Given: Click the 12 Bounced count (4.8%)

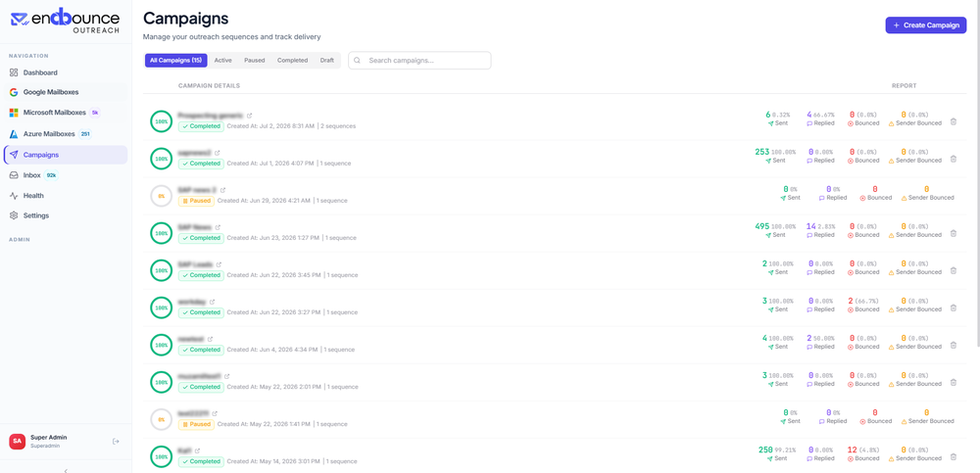Looking at the screenshot, I should coord(853,449).
